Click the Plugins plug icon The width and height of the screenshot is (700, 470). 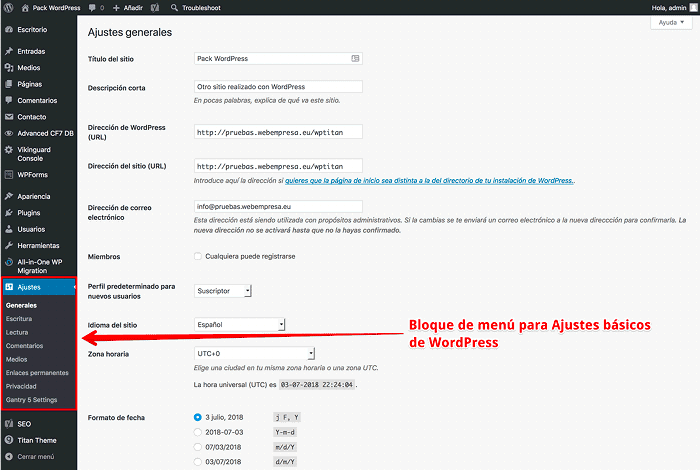8,213
